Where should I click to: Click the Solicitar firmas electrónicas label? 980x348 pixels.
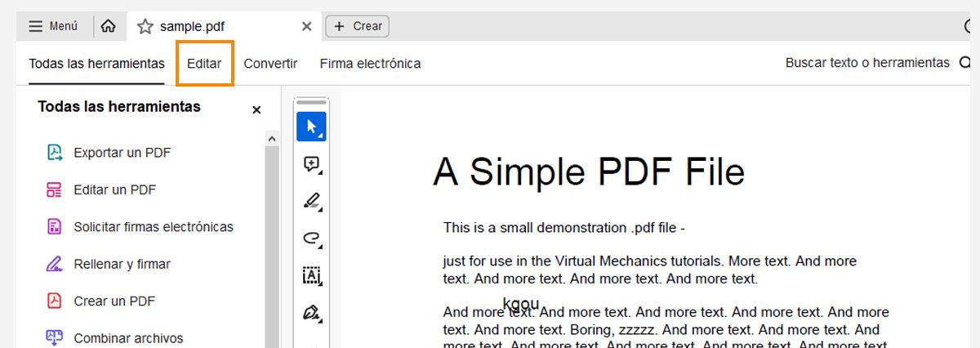pos(154,227)
